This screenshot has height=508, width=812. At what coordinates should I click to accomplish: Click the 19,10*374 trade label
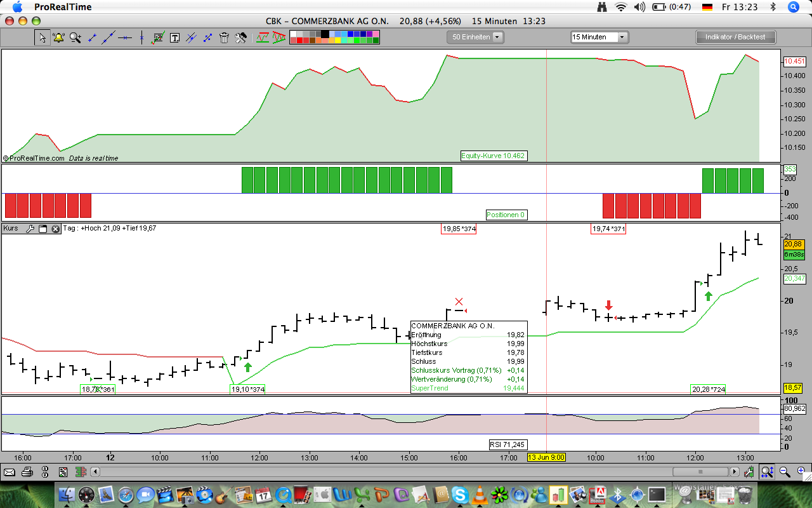247,389
